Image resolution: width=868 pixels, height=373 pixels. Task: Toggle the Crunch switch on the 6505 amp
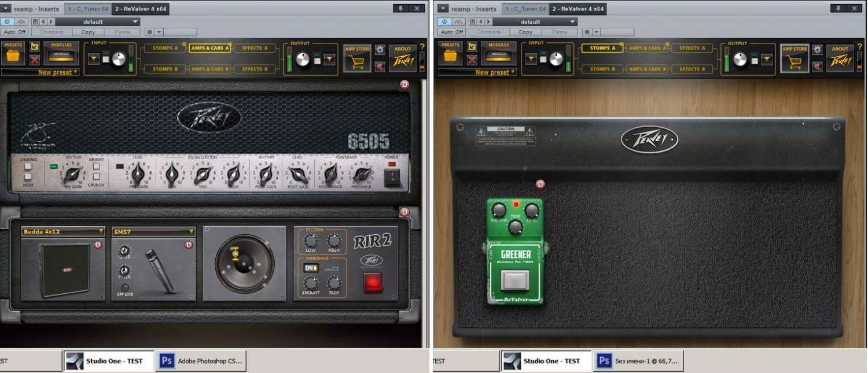(x=97, y=176)
